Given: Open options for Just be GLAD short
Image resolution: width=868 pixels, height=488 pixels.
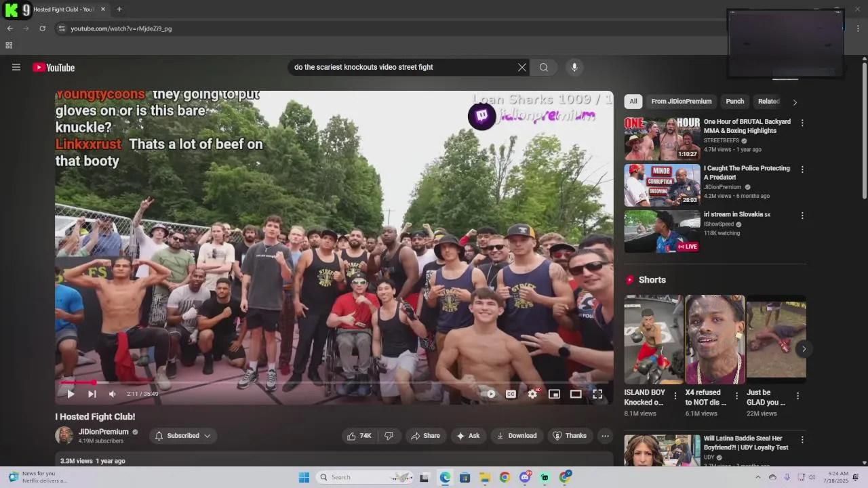Looking at the screenshot, I should (797, 396).
